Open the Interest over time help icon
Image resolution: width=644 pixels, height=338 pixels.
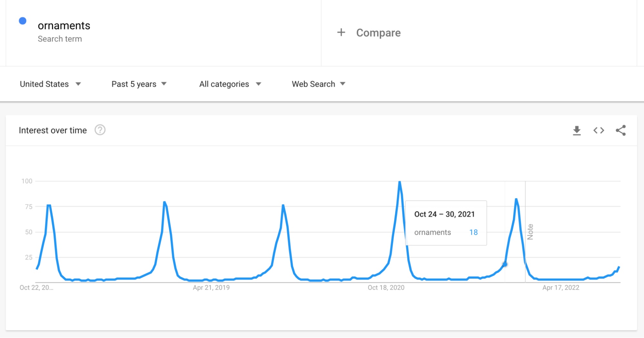pyautogui.click(x=100, y=130)
